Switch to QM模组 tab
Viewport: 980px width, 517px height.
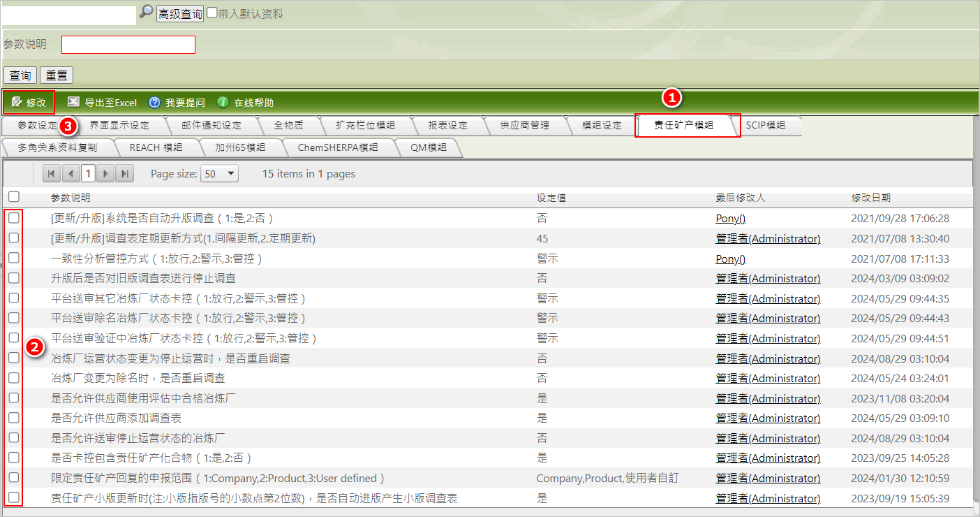(x=429, y=147)
